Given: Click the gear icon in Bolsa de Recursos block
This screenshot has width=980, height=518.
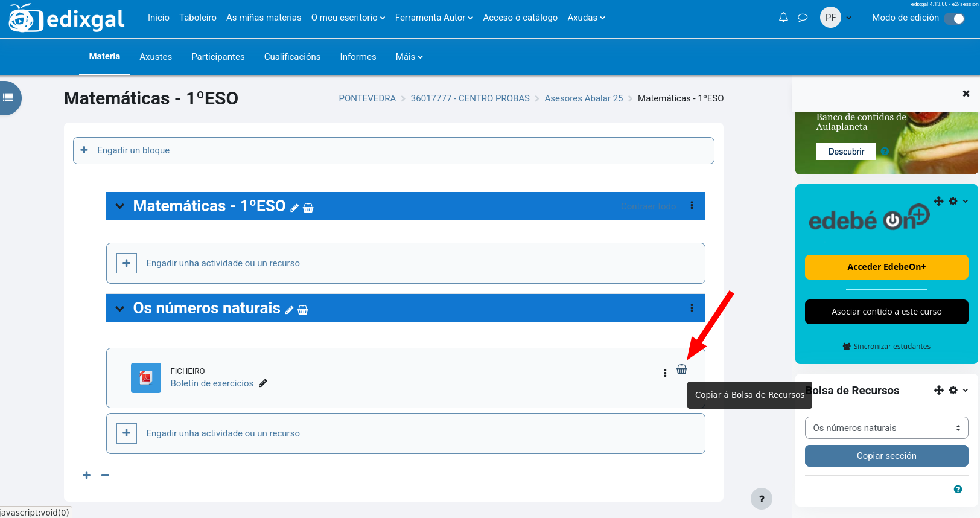Looking at the screenshot, I should [x=953, y=391].
